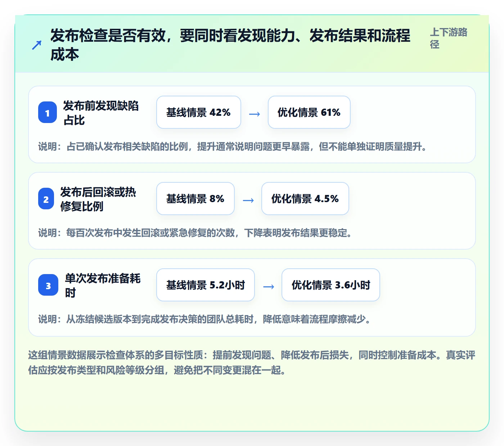Click the 优化情景 4.5% chip
The image size is (504, 446).
pyautogui.click(x=305, y=199)
